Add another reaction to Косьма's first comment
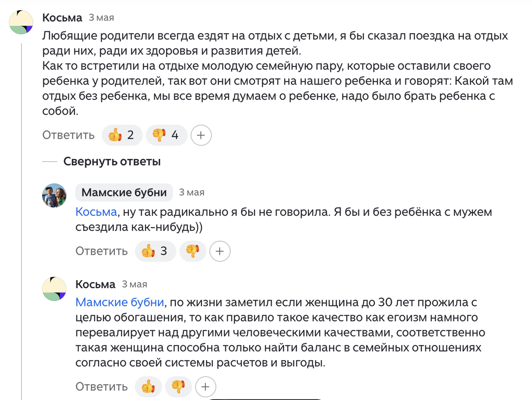 coord(201,135)
